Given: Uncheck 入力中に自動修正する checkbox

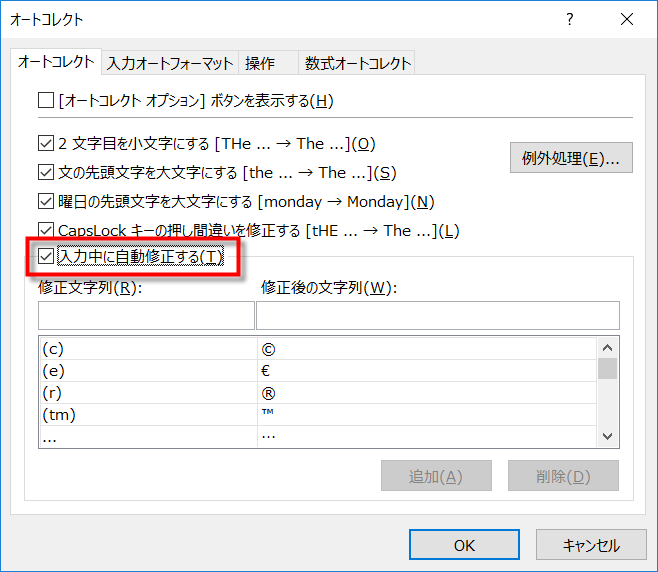Looking at the screenshot, I should pyautogui.click(x=45, y=258).
